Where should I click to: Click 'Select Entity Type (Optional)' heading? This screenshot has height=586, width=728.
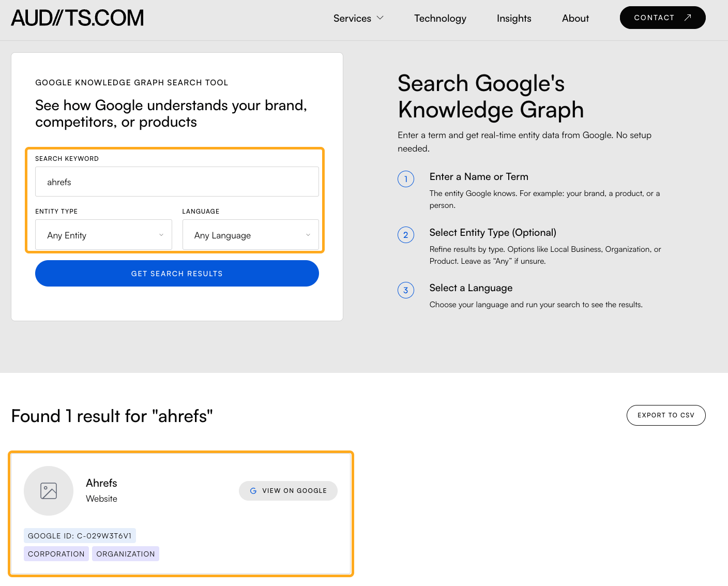493,233
